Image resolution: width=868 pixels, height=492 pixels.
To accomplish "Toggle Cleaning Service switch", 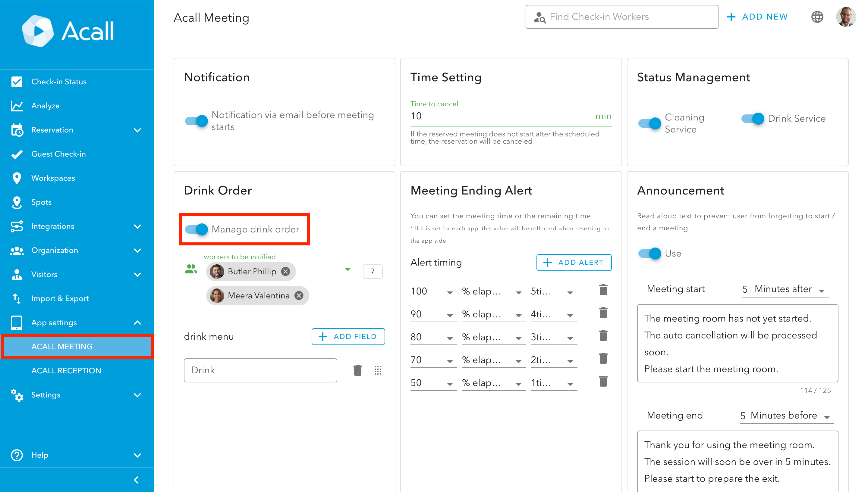I will pos(649,123).
